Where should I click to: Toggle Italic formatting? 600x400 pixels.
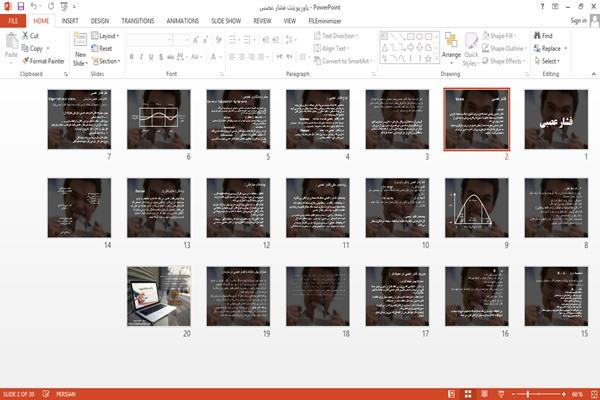coord(141,57)
